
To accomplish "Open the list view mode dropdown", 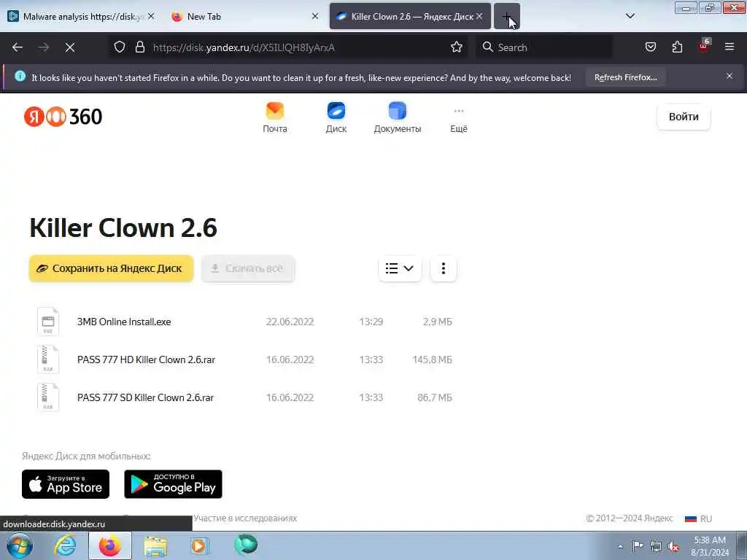I will click(x=400, y=268).
